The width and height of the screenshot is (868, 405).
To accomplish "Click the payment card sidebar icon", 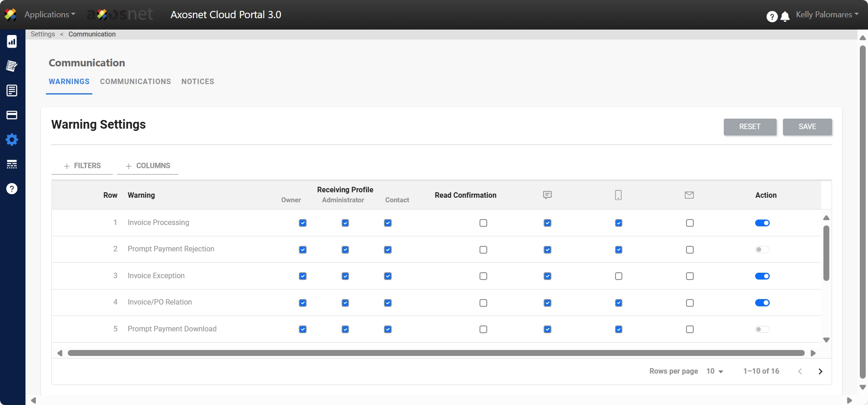I will (x=12, y=115).
